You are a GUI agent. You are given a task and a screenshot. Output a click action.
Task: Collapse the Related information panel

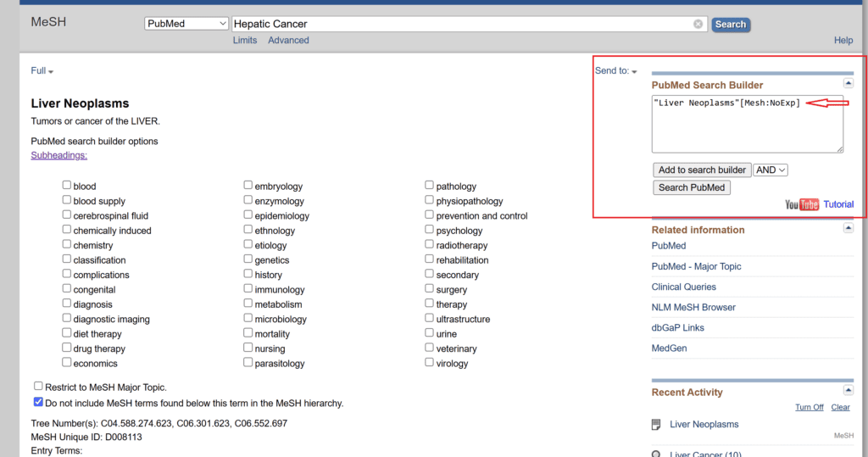tap(848, 228)
